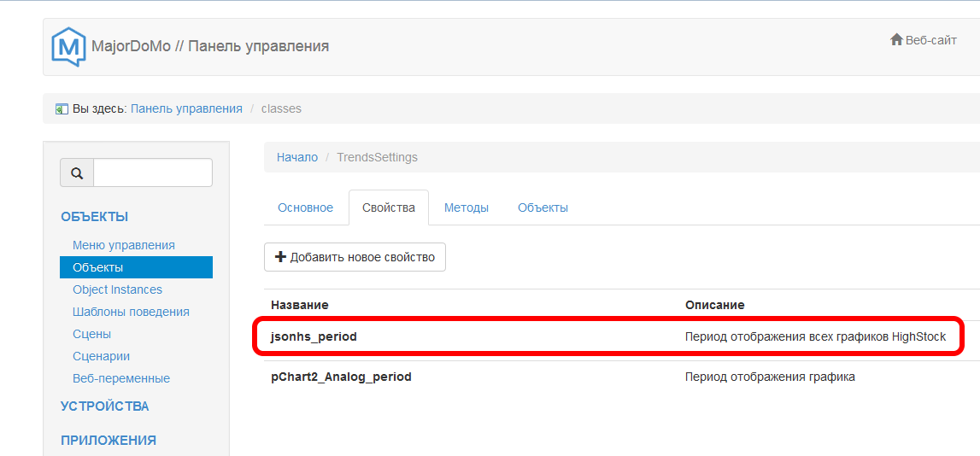Expand the ОБЪЕКТЫ sidebar section

pos(94,218)
